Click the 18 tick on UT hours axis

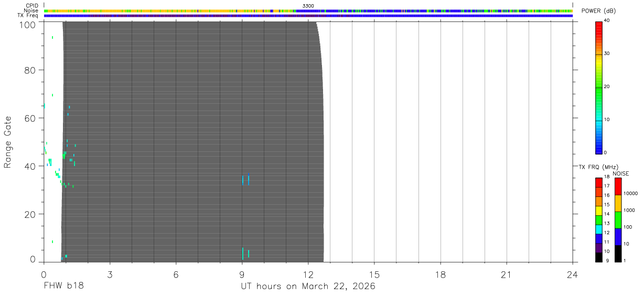(x=441, y=274)
